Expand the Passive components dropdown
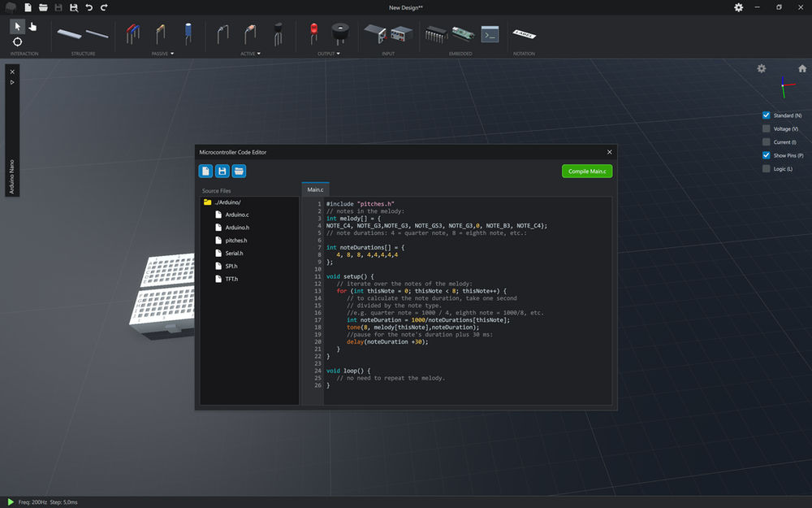812x508 pixels. [172, 52]
